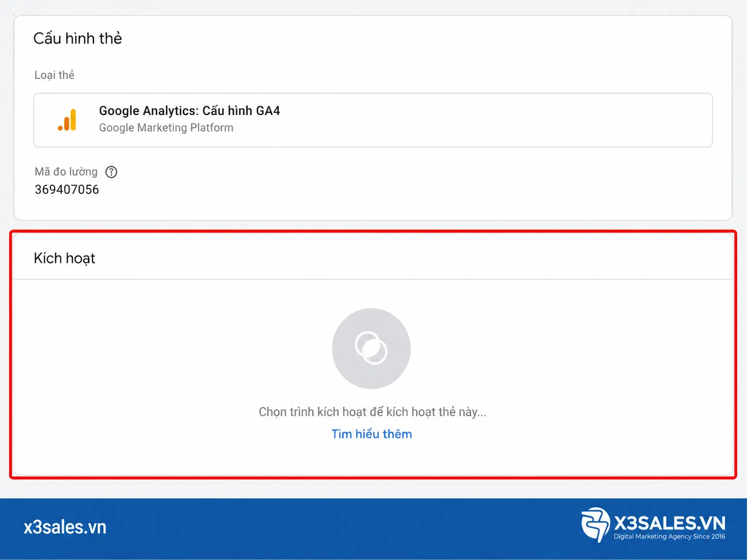Click the trigger placeholder circle icon
This screenshot has height=560, width=747.
(371, 349)
